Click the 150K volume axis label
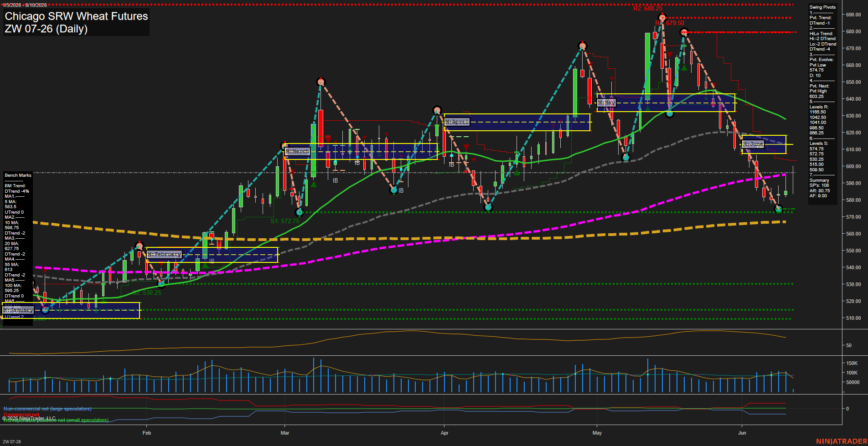 point(852,363)
